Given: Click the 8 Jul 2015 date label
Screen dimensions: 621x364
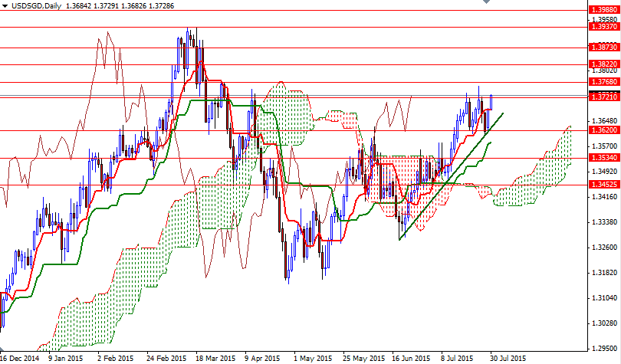Looking at the screenshot, I should point(458,359).
